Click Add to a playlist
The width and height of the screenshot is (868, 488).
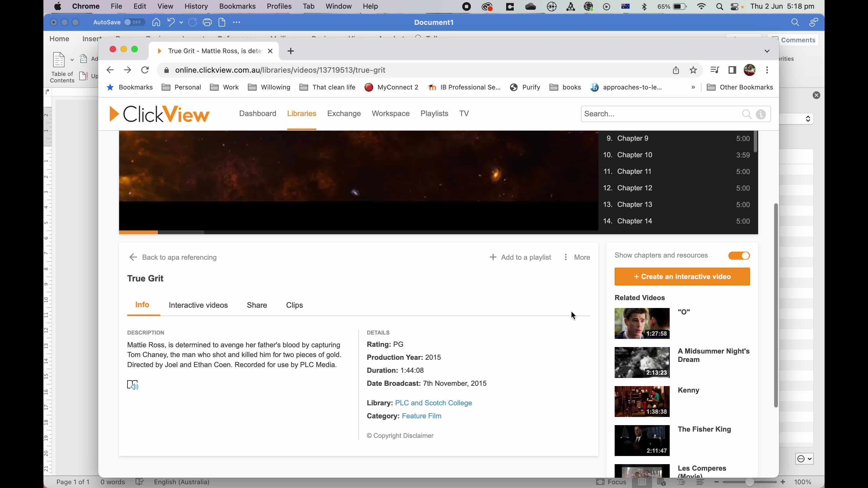pos(520,257)
